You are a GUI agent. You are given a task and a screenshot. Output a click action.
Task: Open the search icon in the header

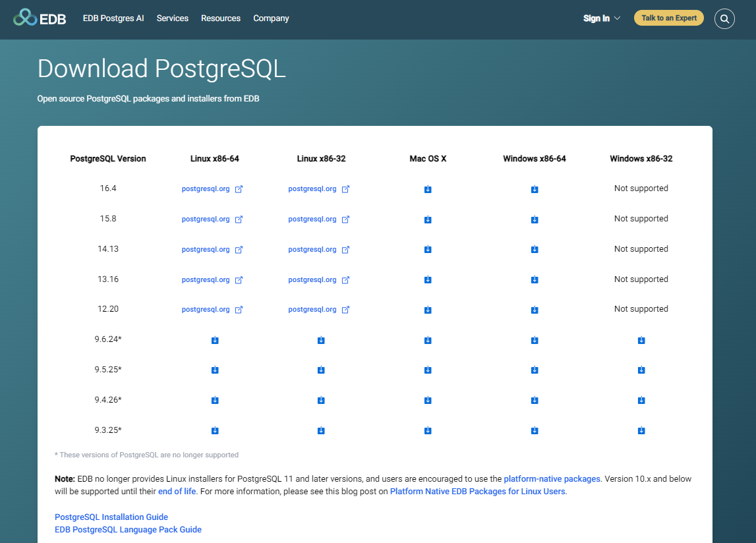point(724,19)
